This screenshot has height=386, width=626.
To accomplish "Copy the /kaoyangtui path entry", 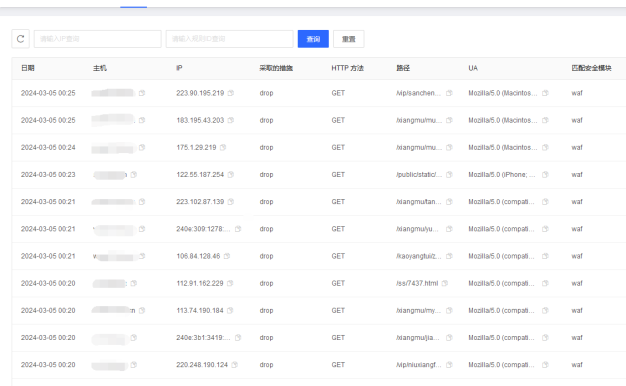I will (449, 256).
